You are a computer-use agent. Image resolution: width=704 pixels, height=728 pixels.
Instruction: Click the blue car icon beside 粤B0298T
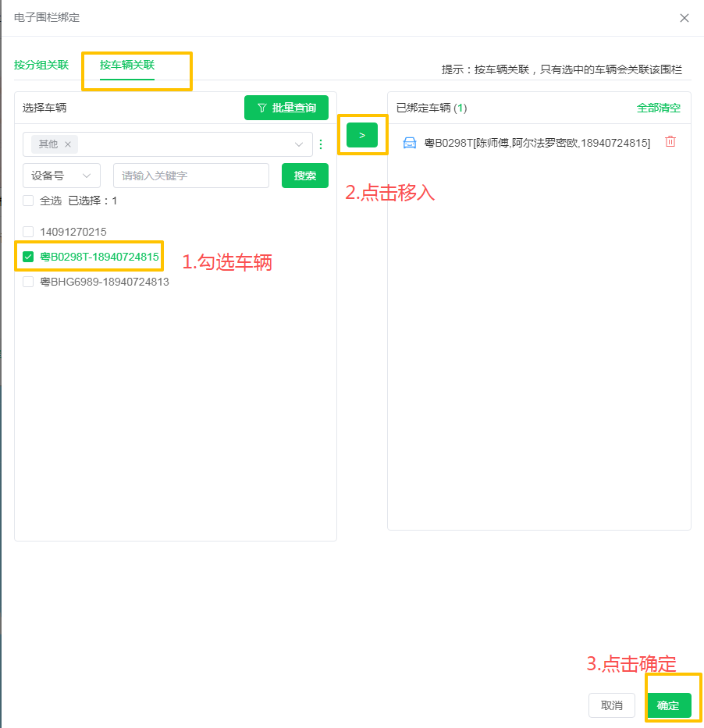(x=409, y=142)
